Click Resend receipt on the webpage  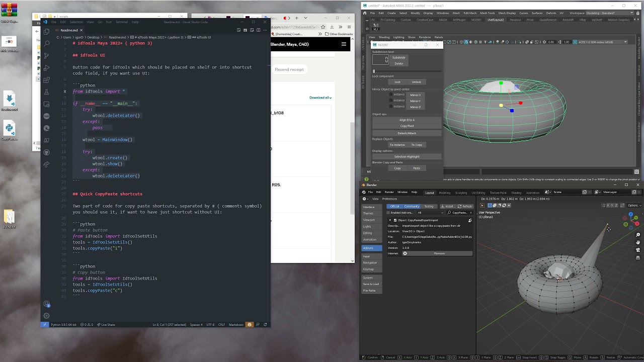tap(289, 69)
